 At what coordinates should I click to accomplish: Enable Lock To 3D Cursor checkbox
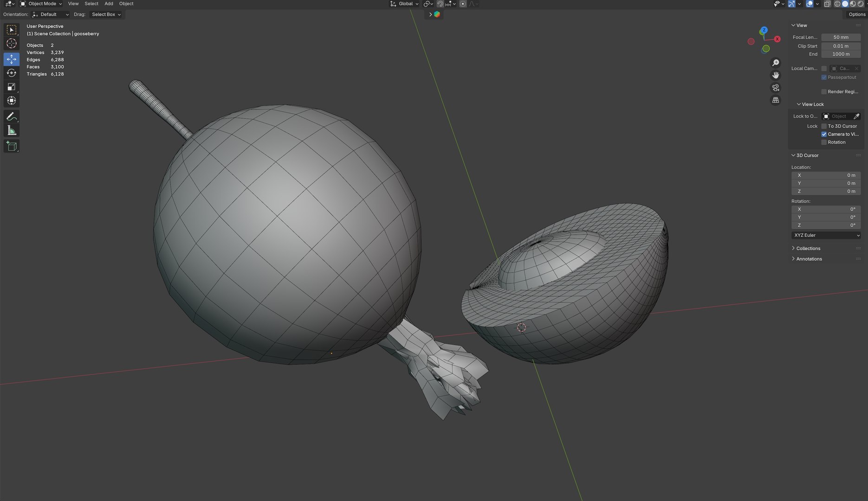(x=824, y=126)
